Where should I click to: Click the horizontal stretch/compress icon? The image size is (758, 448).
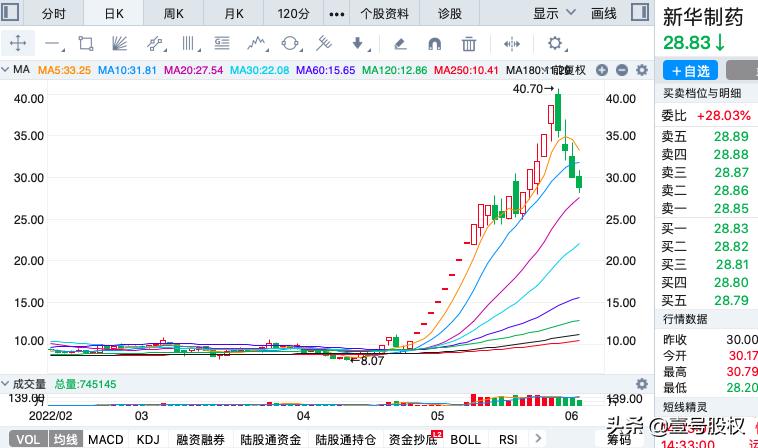[x=511, y=44]
